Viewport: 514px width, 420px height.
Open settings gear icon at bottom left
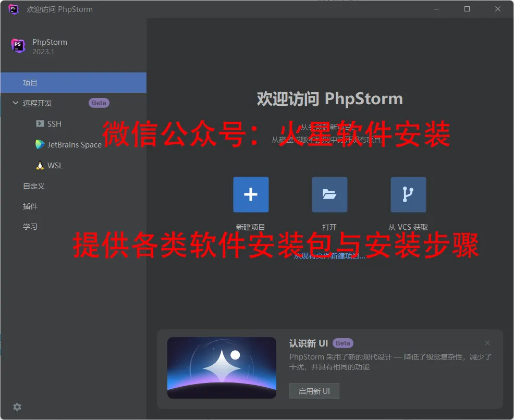pos(17,407)
